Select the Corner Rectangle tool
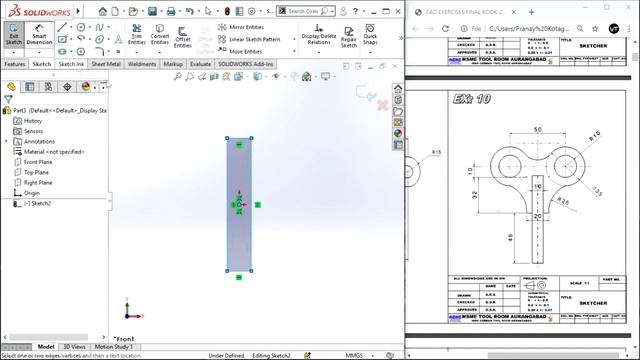Screen dimensions: 640x360 pyautogui.click(x=62, y=39)
